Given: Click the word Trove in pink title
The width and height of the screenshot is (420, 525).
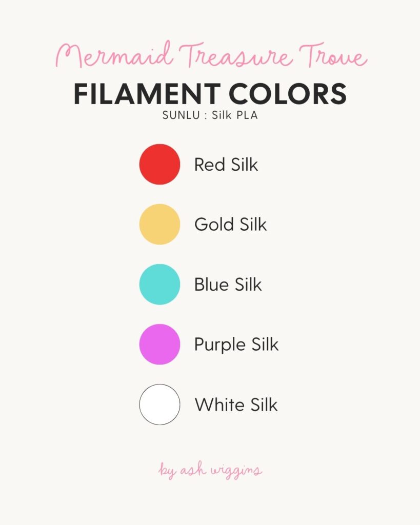Looking at the screenshot, I should coord(333,54).
